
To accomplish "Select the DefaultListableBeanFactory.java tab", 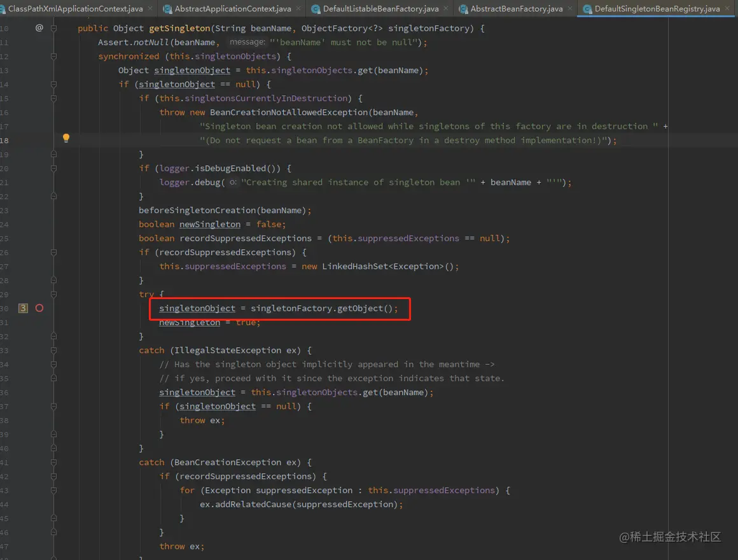I will 380,8.
